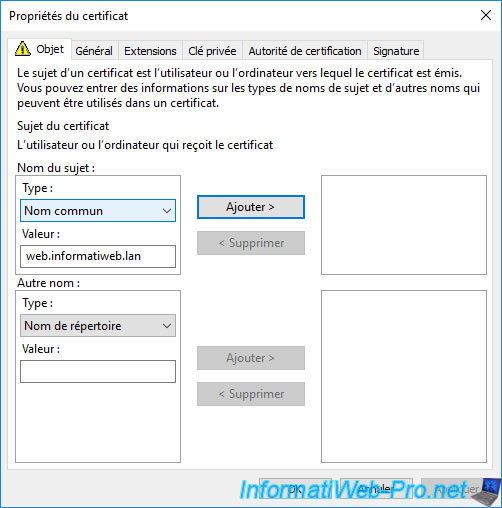Click the web.informatiweb.lan value field
The height and width of the screenshot is (508, 502).
(98, 256)
